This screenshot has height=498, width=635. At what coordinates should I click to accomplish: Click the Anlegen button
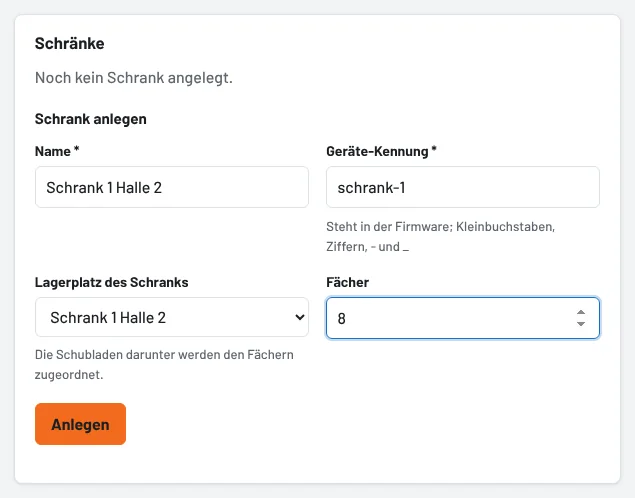(x=81, y=424)
